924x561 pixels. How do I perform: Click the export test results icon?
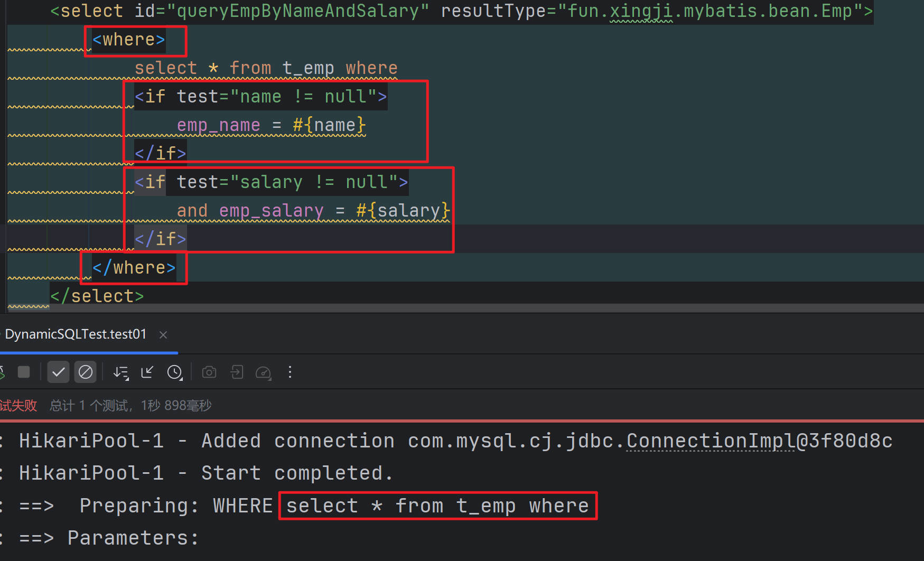(236, 372)
